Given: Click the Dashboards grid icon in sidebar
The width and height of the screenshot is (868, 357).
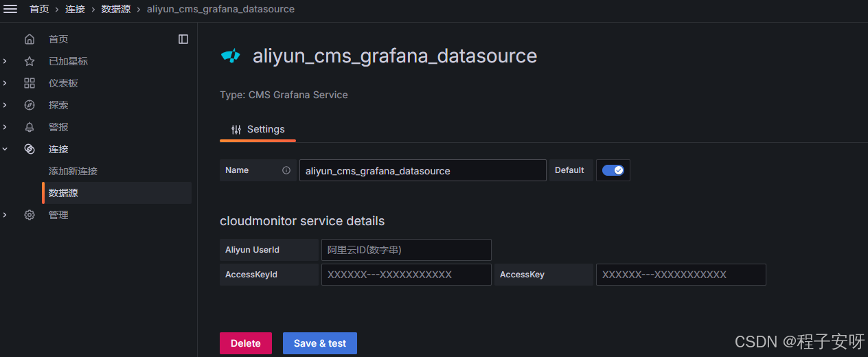Looking at the screenshot, I should pos(30,83).
